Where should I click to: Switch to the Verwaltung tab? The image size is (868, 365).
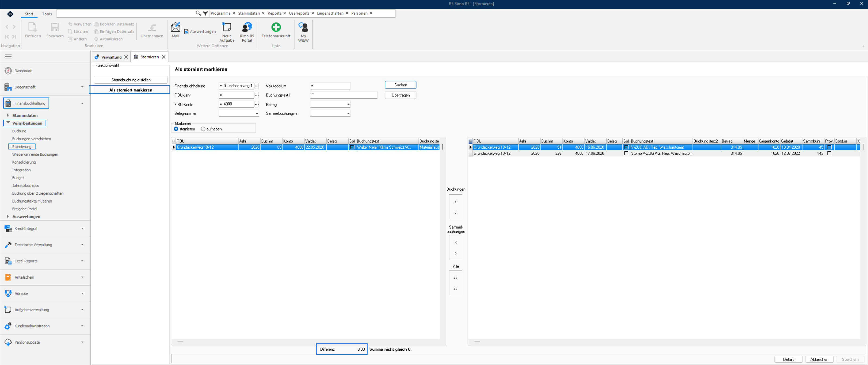(111, 57)
